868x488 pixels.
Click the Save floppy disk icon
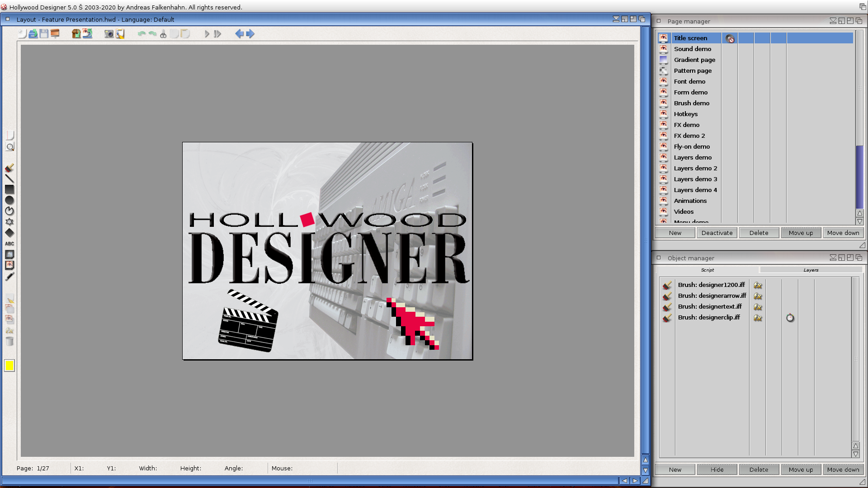point(44,33)
